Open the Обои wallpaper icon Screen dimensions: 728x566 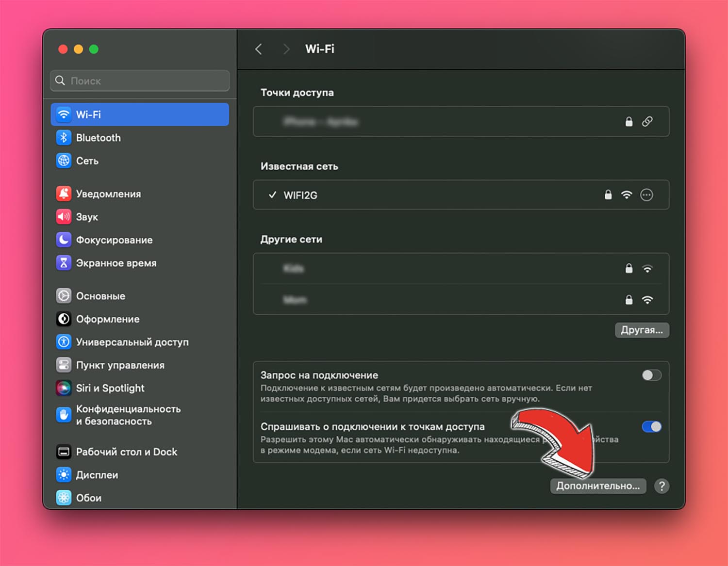pos(64,498)
